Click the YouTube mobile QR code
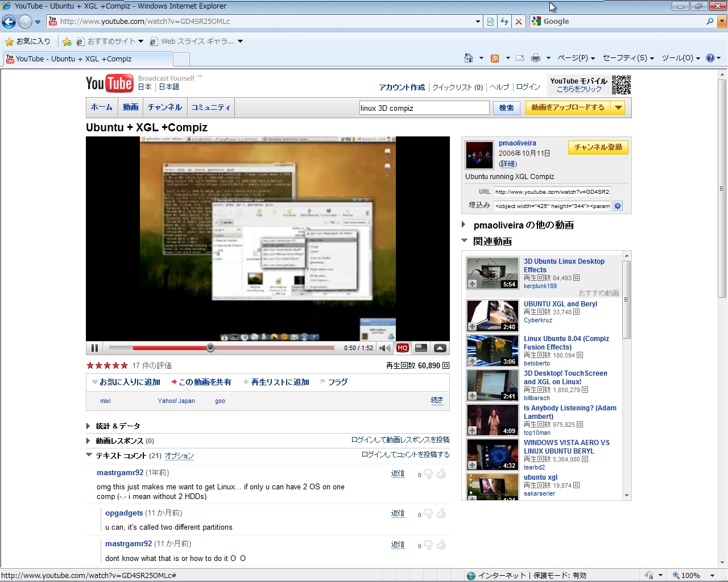Screen dimensions: 728x582 [621, 85]
